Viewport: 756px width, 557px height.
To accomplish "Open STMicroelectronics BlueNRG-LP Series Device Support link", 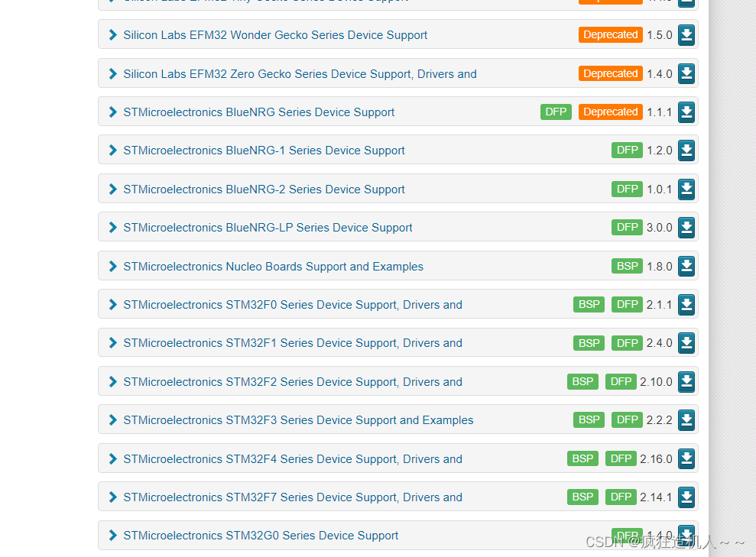I will (268, 228).
